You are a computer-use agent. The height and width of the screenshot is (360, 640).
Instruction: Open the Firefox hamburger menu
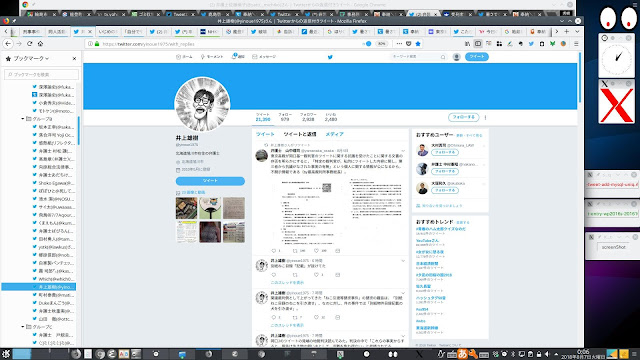pos(576,44)
